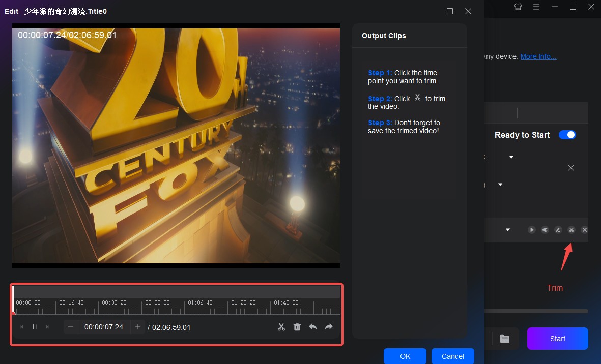Pause the video preview playback
Image resolution: width=601 pixels, height=364 pixels.
(34, 327)
